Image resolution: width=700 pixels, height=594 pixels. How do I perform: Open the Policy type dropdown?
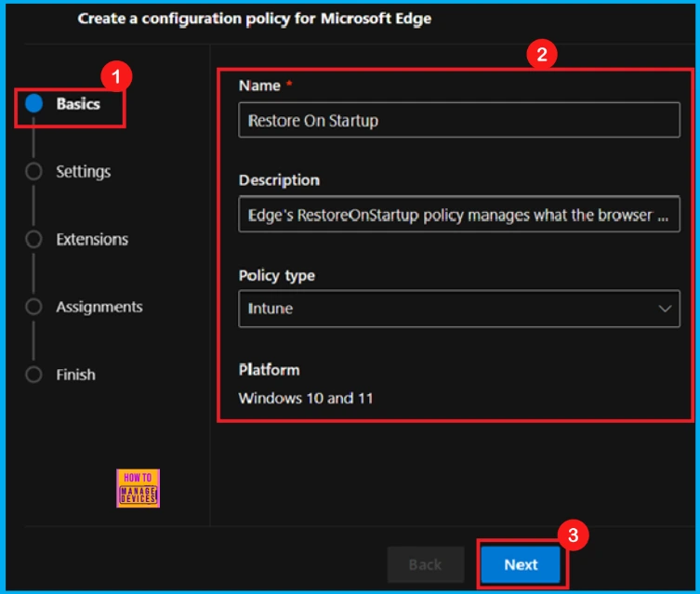[459, 309]
